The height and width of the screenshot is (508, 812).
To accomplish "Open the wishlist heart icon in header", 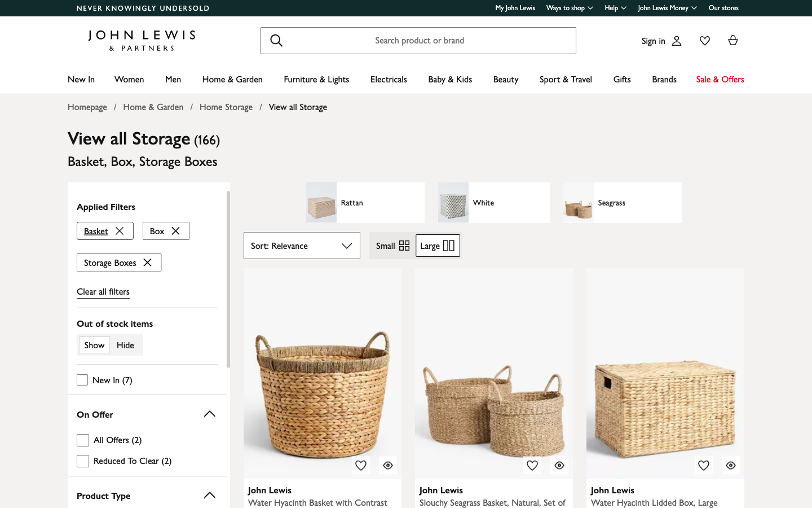I will [x=704, y=40].
